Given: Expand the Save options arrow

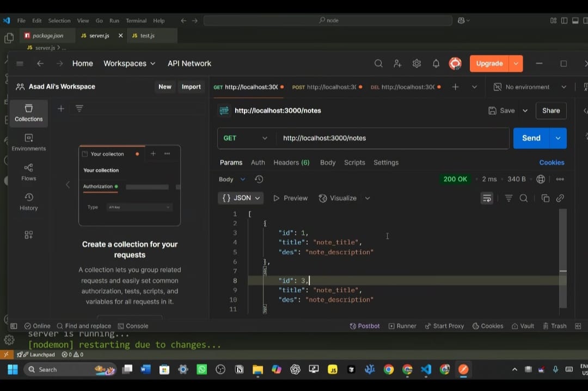Looking at the screenshot, I should (525, 111).
